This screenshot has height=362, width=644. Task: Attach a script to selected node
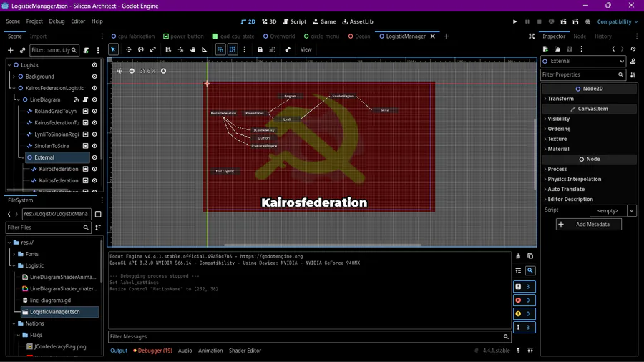(87, 50)
